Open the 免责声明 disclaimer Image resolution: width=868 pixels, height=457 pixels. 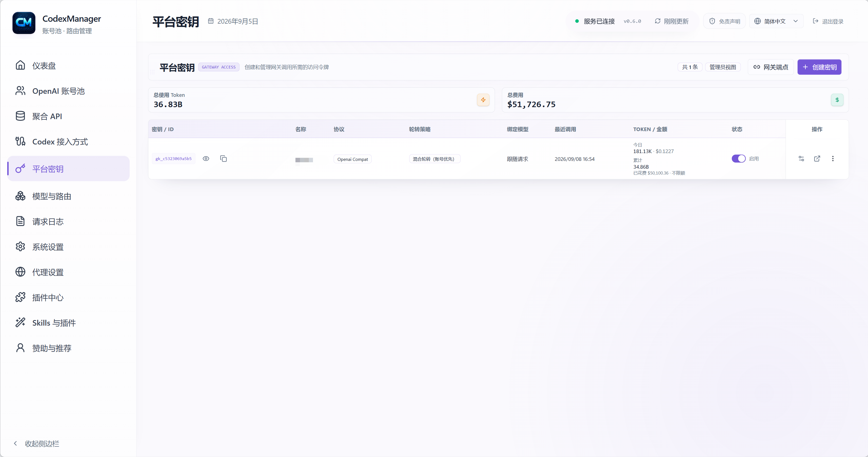pos(724,21)
